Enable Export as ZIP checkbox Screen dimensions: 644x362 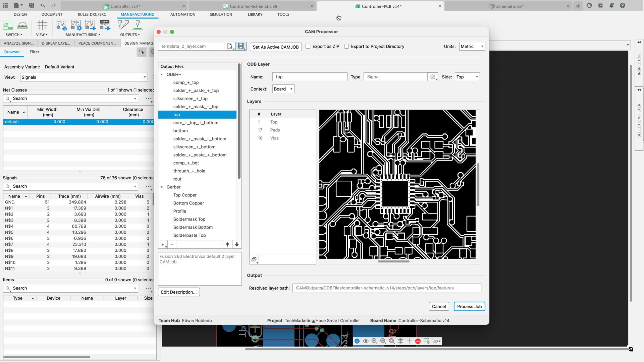tap(308, 46)
